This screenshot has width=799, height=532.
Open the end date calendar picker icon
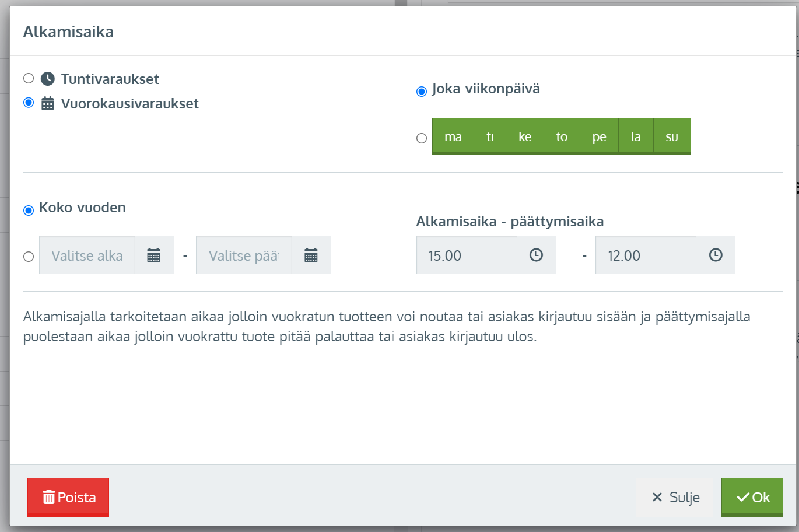[311, 255]
